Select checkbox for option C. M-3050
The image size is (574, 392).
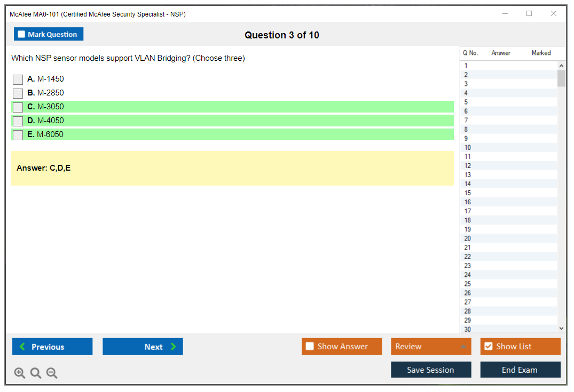click(18, 107)
